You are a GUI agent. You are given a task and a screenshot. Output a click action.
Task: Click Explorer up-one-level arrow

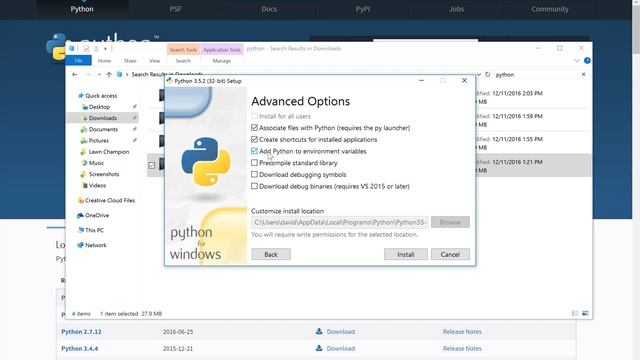click(109, 74)
